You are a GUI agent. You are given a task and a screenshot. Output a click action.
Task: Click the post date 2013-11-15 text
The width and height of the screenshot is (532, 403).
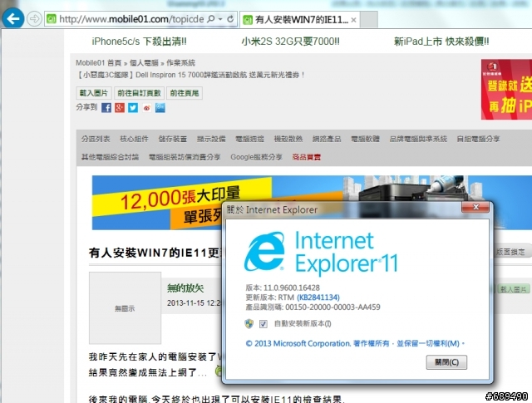194,303
